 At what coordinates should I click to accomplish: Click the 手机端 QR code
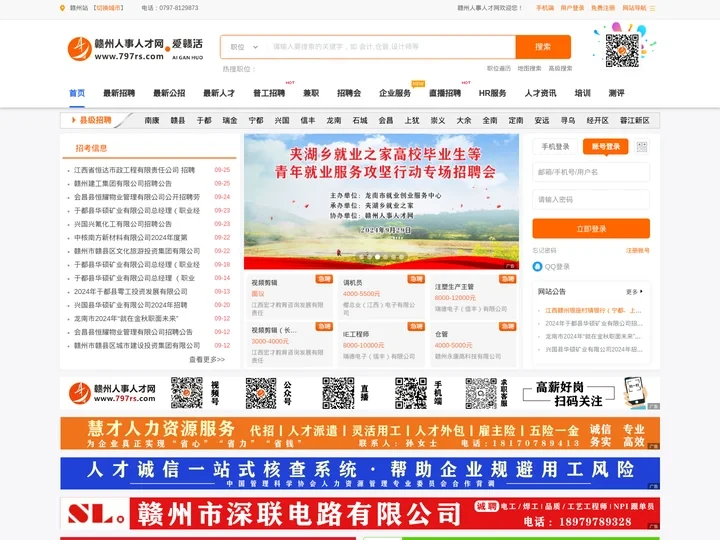(x=411, y=393)
